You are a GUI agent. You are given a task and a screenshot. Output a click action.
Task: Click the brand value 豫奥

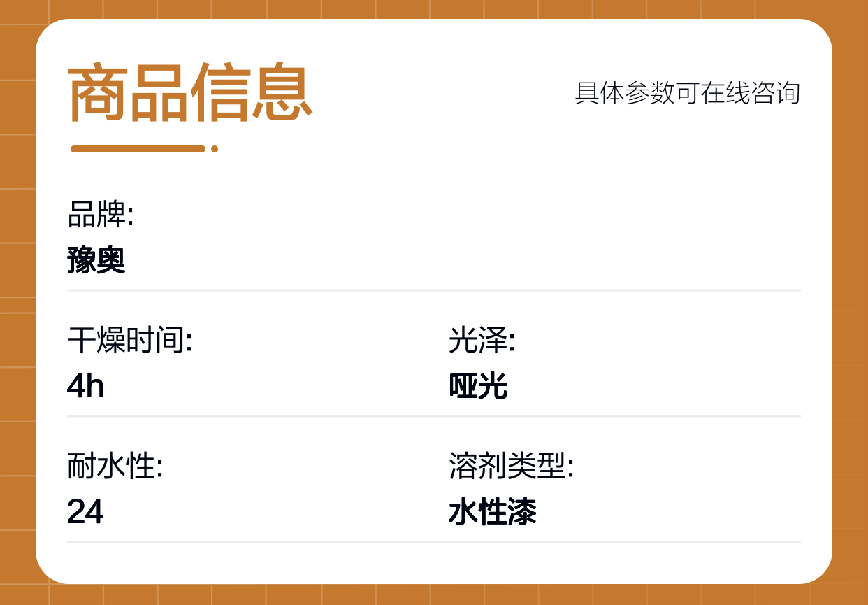96,261
